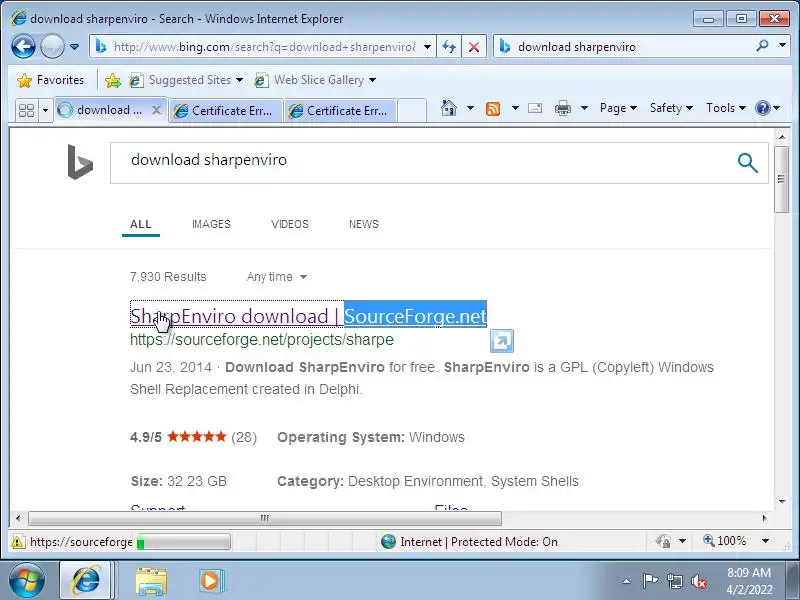Open the Windows Start button
This screenshot has width=800, height=600.
tap(27, 580)
